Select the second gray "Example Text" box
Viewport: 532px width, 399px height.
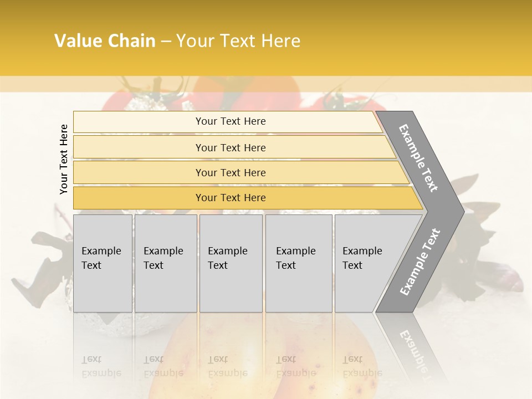pyautogui.click(x=166, y=263)
